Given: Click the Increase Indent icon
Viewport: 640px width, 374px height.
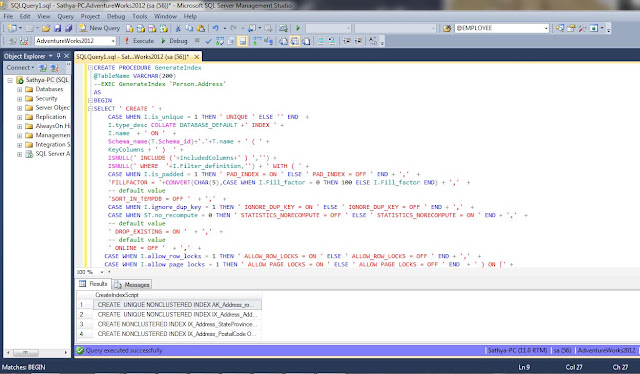Looking at the screenshot, I should click(x=358, y=41).
